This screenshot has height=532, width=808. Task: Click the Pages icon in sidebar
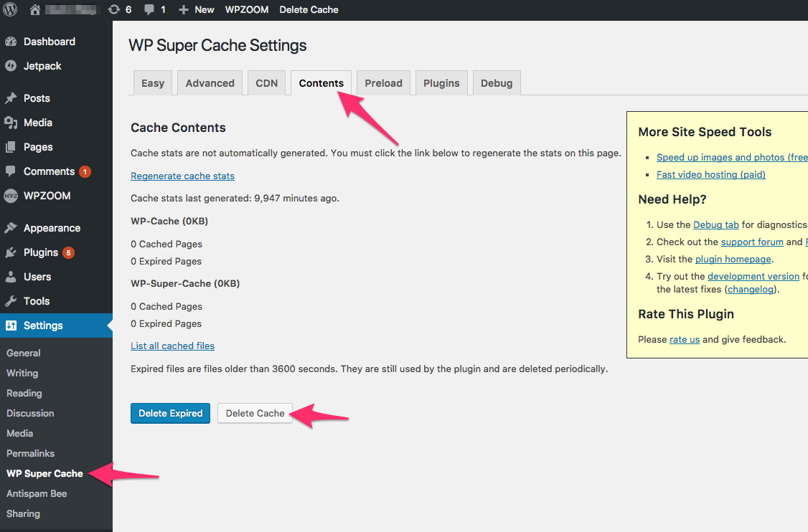(11, 147)
